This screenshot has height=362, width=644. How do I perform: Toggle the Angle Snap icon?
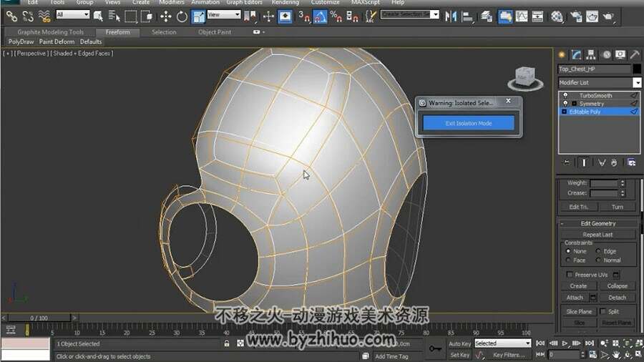(x=320, y=16)
